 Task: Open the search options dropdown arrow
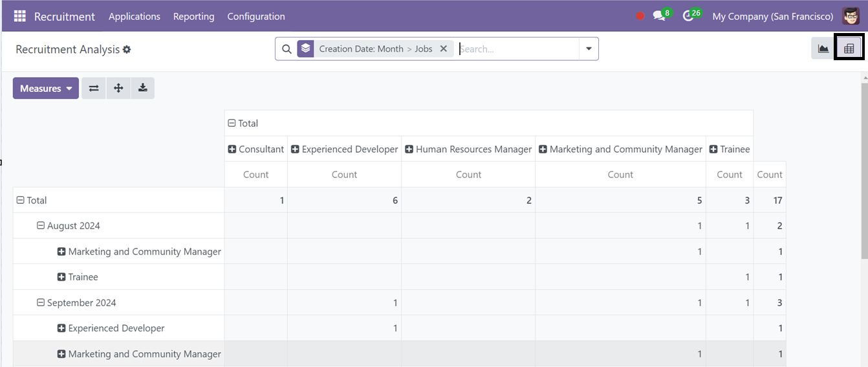pos(589,49)
